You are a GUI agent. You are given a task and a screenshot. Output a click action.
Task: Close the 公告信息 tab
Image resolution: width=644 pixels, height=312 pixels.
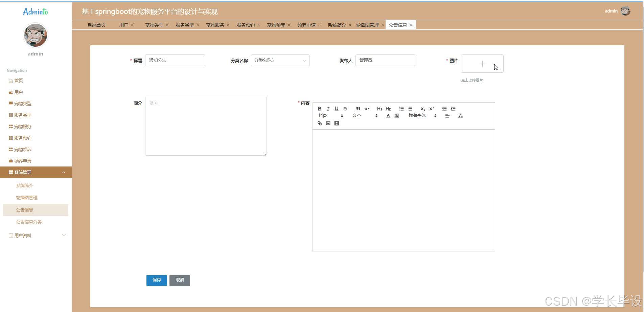411,25
